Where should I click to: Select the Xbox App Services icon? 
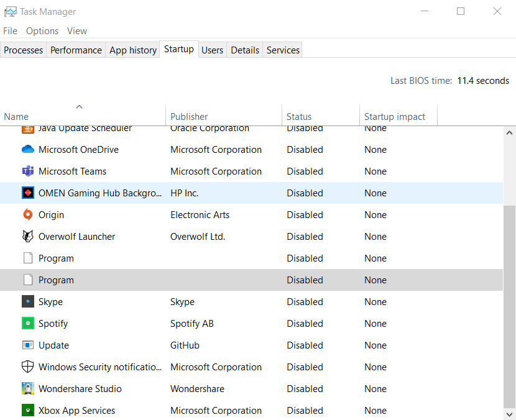(27, 411)
